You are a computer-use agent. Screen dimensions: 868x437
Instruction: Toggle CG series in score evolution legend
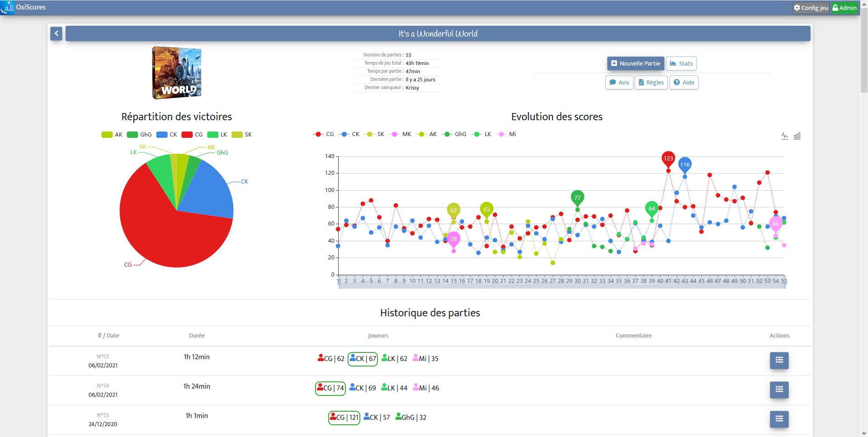[x=323, y=134]
